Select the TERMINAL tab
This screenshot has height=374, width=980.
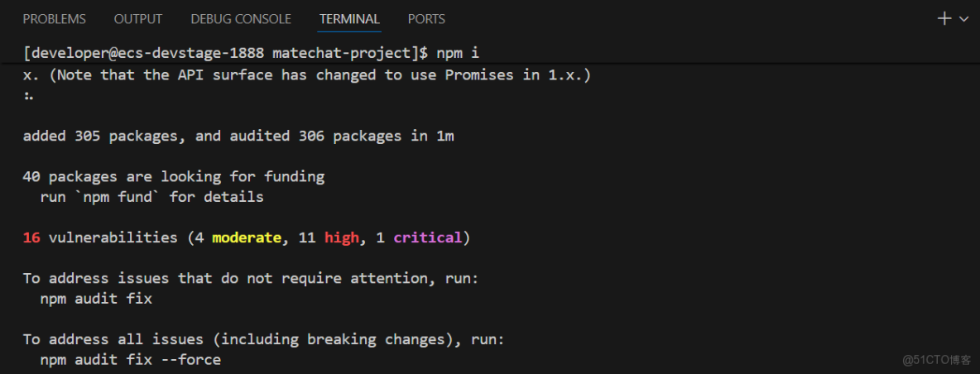click(x=349, y=18)
